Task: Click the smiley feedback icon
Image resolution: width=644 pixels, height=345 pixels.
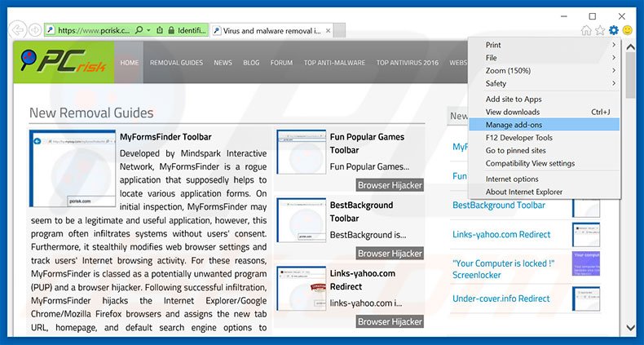Action: pos(628,30)
